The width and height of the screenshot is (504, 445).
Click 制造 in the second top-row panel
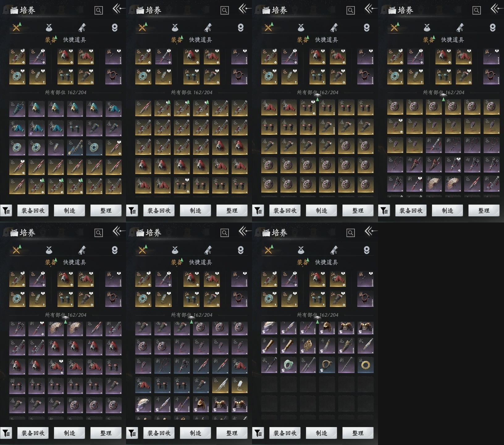pos(195,211)
